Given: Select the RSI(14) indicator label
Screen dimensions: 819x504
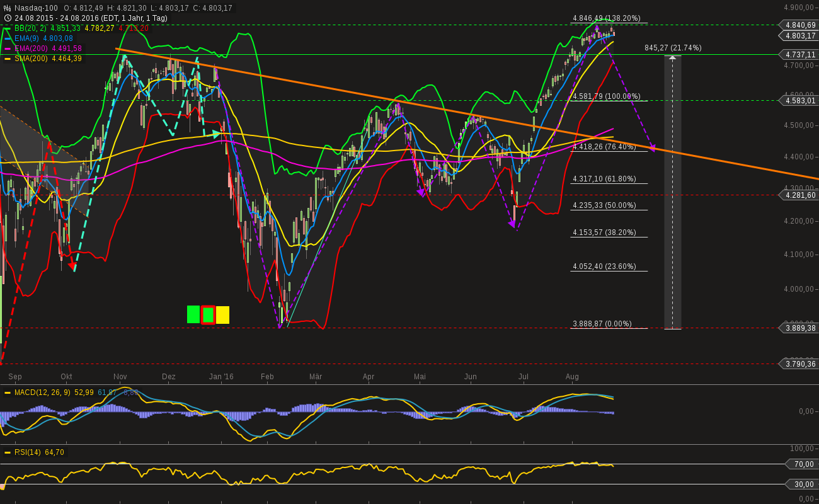Looking at the screenshot, I should tap(28, 452).
